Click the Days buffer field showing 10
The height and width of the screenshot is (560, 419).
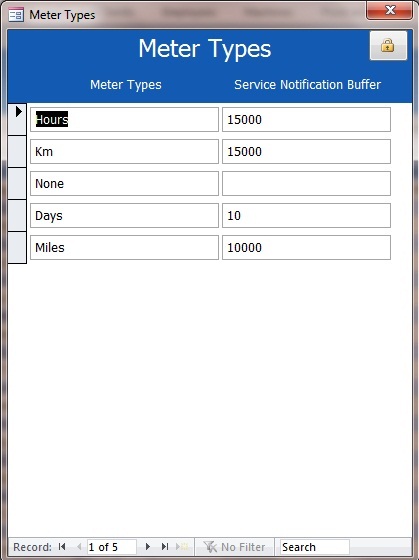pos(306,215)
